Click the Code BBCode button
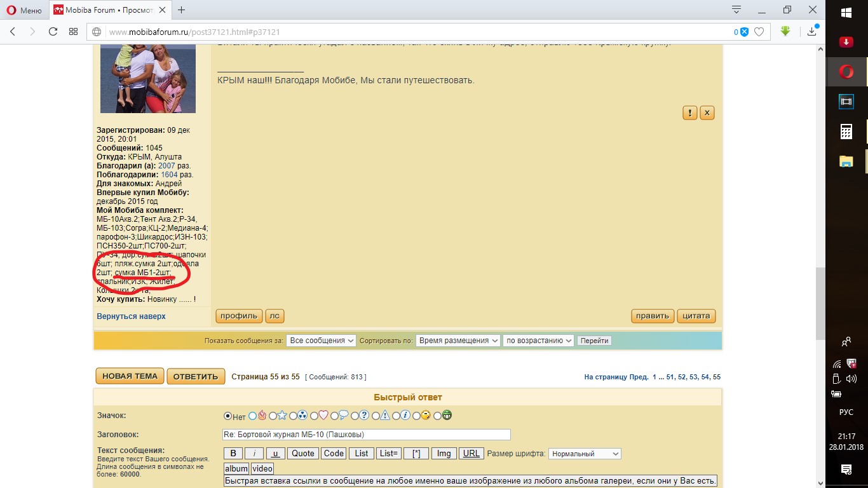Screen dimensions: 868x488 [x=334, y=453]
